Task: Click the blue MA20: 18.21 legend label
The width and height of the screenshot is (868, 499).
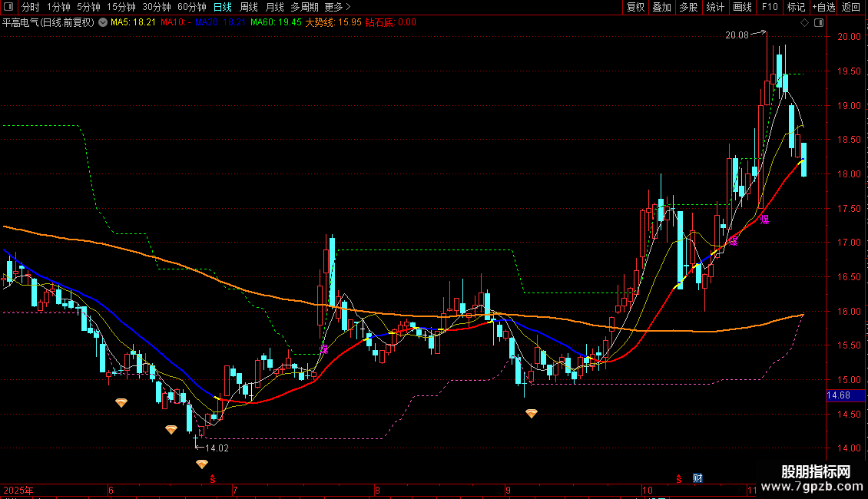Action: pos(220,23)
